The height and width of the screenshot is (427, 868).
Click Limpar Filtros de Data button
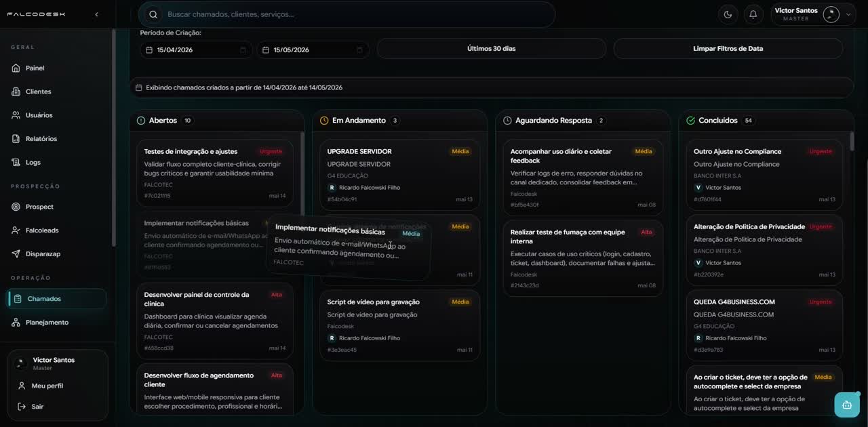tap(728, 49)
